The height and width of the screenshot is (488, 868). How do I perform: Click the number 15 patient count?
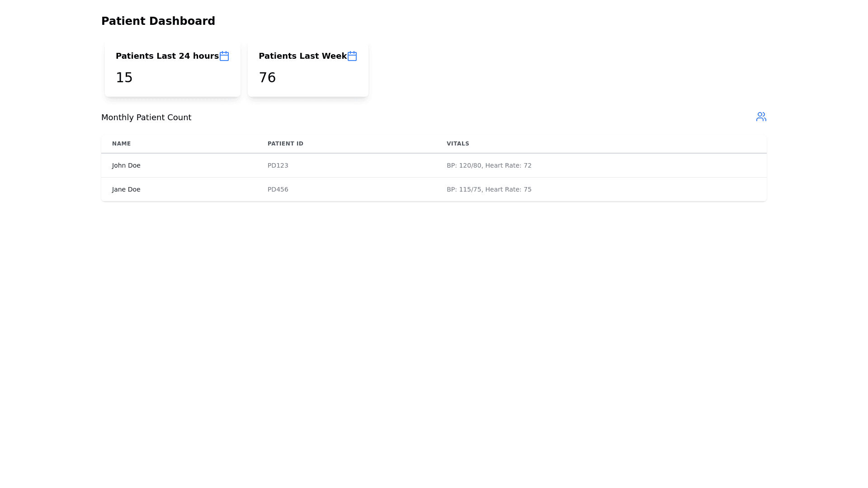pyautogui.click(x=124, y=77)
